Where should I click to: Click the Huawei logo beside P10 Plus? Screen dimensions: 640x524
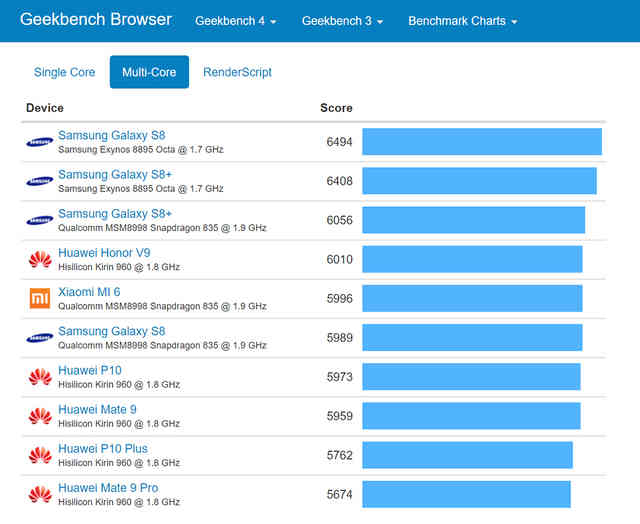40,455
